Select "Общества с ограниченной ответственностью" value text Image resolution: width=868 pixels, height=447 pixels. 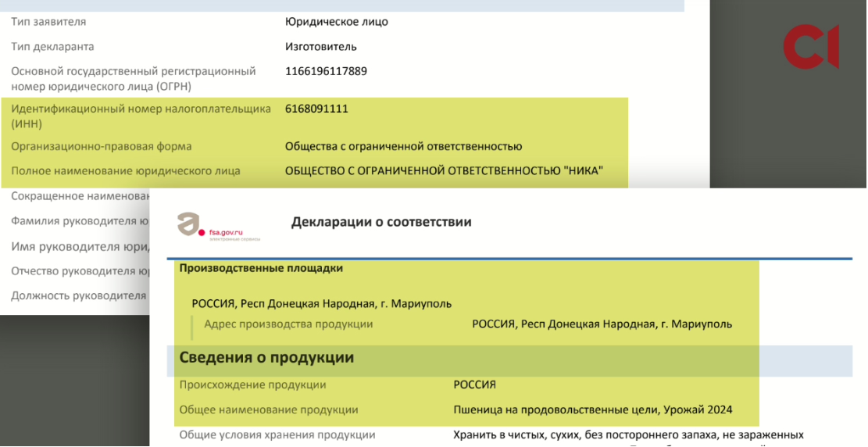click(x=403, y=147)
